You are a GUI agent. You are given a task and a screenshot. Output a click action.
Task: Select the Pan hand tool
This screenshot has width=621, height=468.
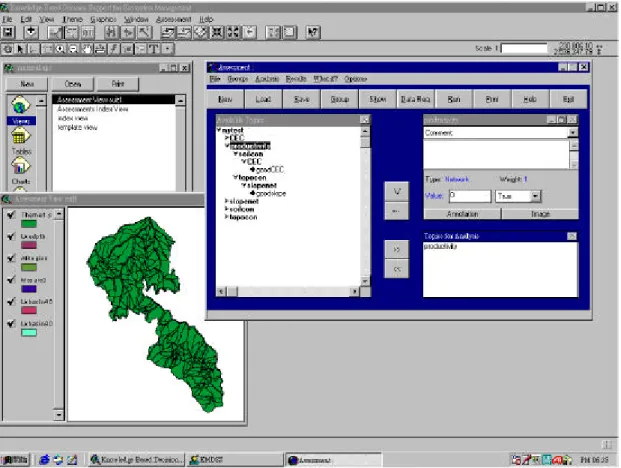[x=87, y=49]
